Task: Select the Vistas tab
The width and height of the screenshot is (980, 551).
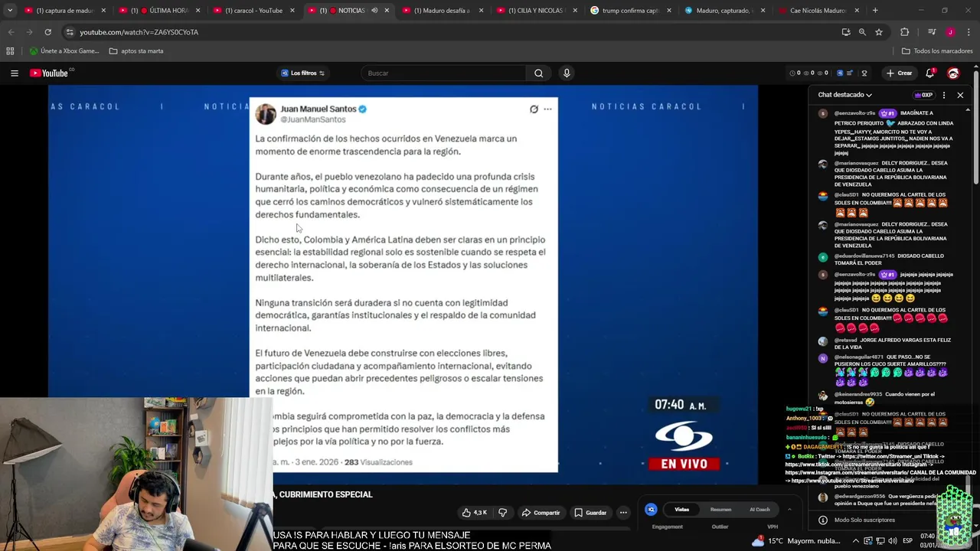Action: (681, 510)
